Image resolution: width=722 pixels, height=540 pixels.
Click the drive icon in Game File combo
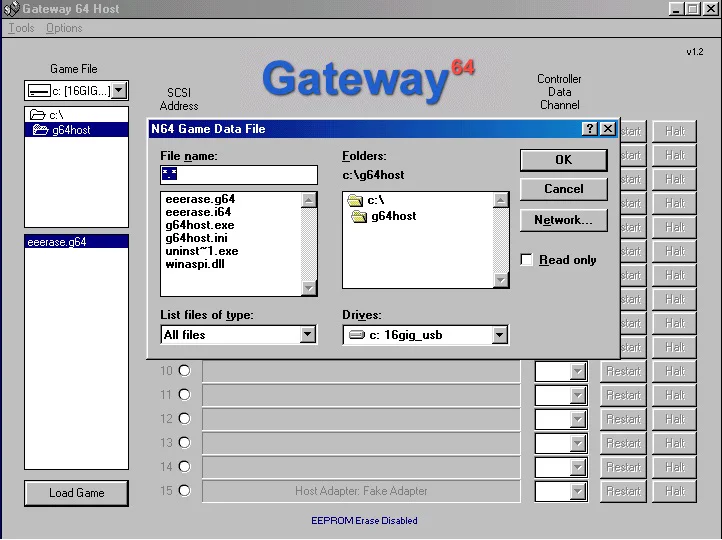pos(39,91)
